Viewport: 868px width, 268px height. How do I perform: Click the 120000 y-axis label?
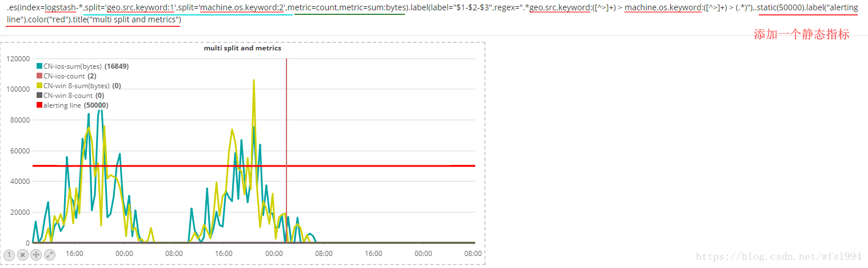[x=18, y=58]
